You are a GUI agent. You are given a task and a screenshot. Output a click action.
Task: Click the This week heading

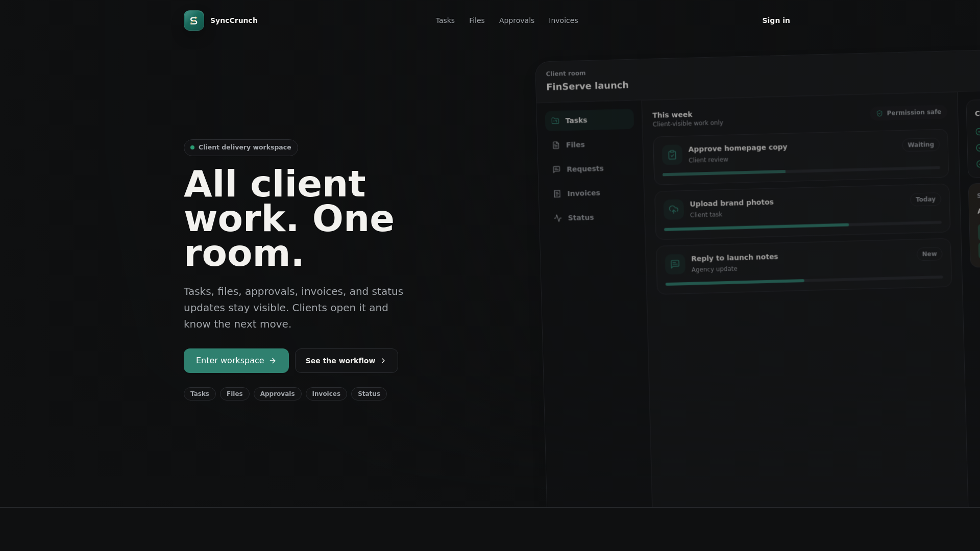click(x=672, y=115)
